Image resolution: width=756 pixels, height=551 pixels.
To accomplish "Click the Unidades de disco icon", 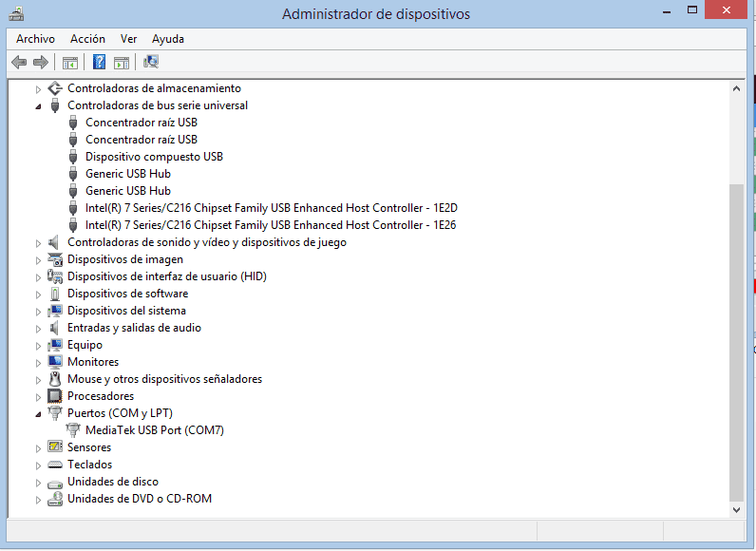I will 55,484.
